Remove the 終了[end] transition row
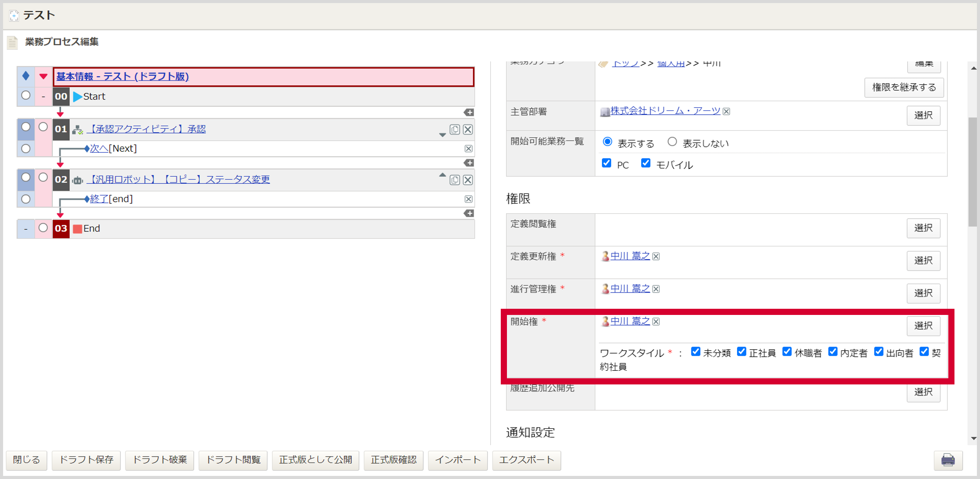This screenshot has height=479, width=980. 469,199
